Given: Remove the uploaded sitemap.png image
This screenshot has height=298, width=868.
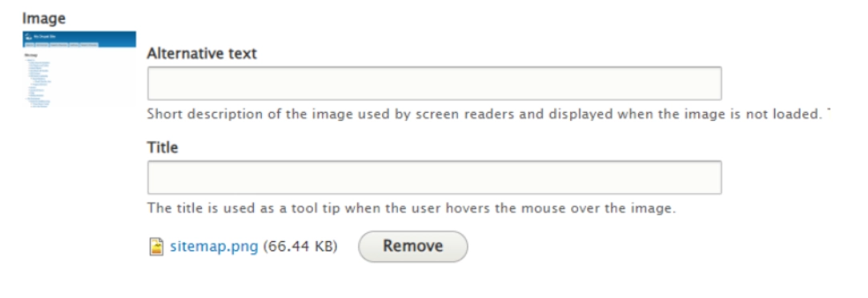Looking at the screenshot, I should pyautogui.click(x=413, y=246).
